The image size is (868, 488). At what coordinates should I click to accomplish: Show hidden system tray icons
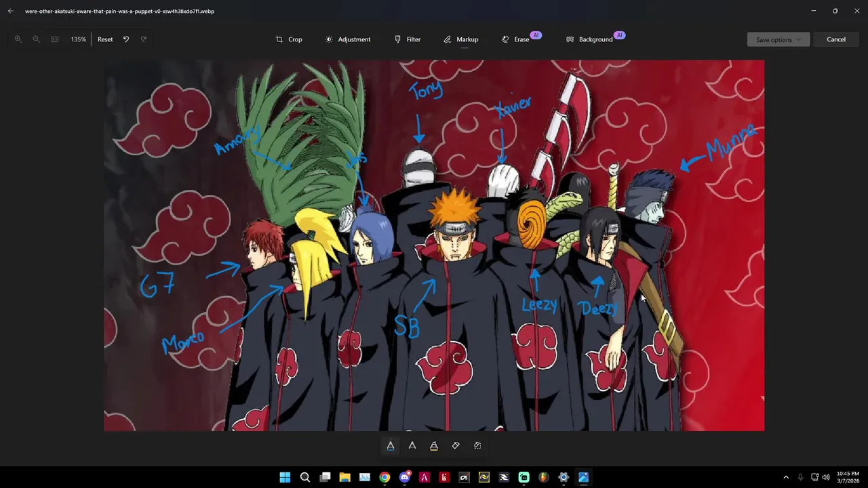pos(786,477)
